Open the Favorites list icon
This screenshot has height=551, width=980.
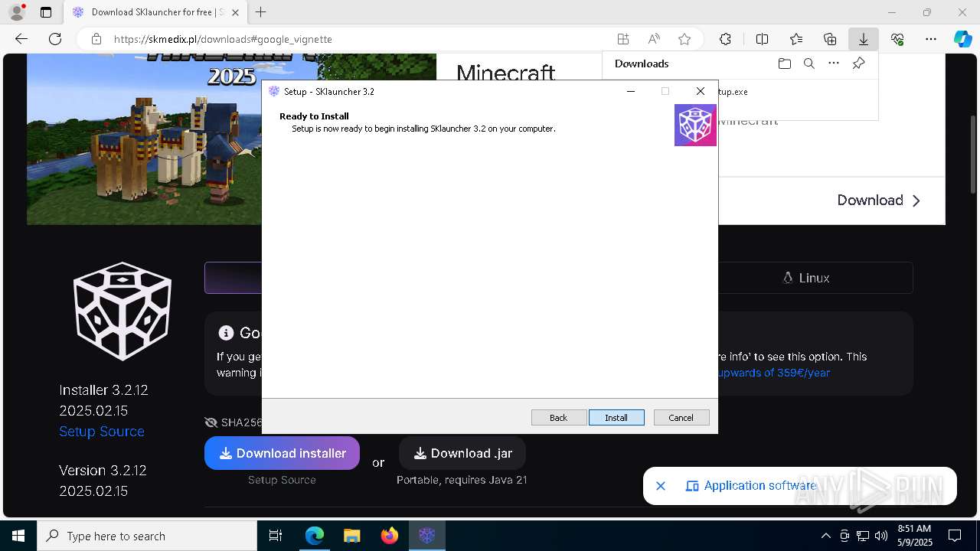tap(796, 39)
